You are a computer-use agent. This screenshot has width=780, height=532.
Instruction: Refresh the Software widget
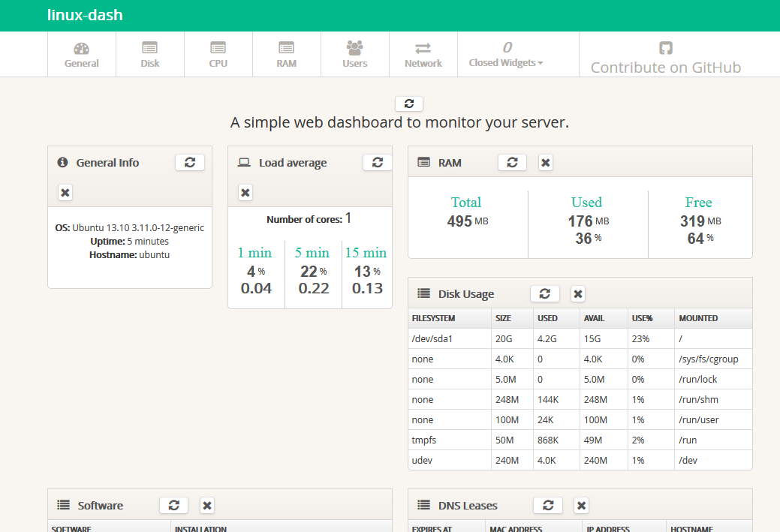(x=173, y=505)
